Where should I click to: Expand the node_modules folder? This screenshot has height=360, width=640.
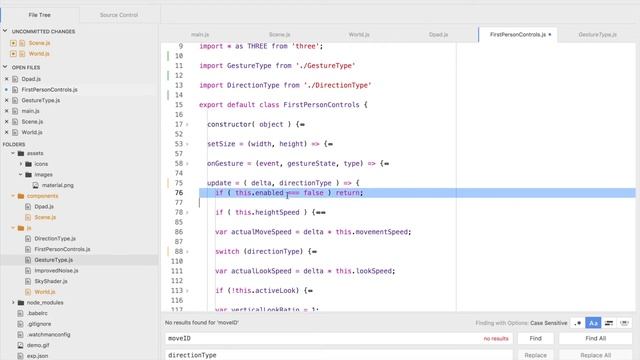(13, 302)
